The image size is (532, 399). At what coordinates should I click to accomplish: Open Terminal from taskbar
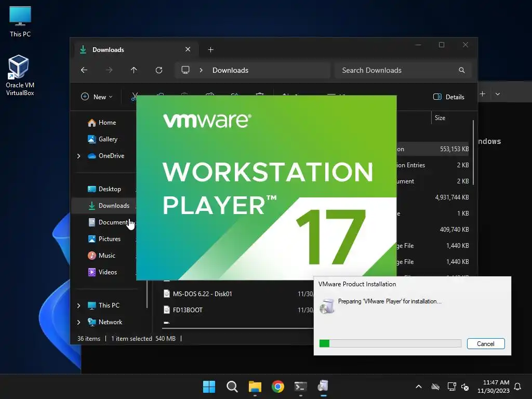(301, 387)
